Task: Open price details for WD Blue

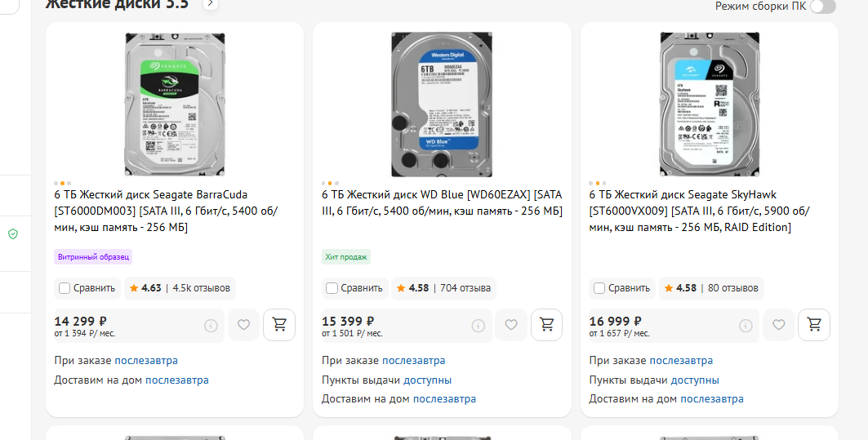Action: [x=479, y=326]
